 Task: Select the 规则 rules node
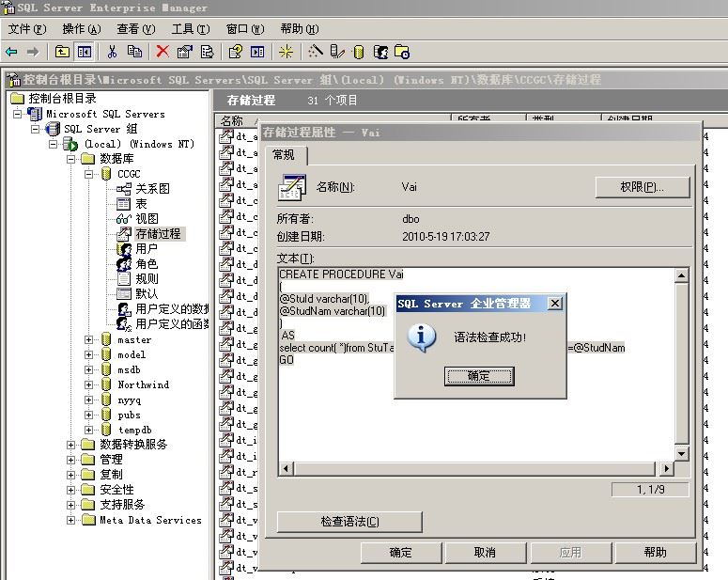147,278
